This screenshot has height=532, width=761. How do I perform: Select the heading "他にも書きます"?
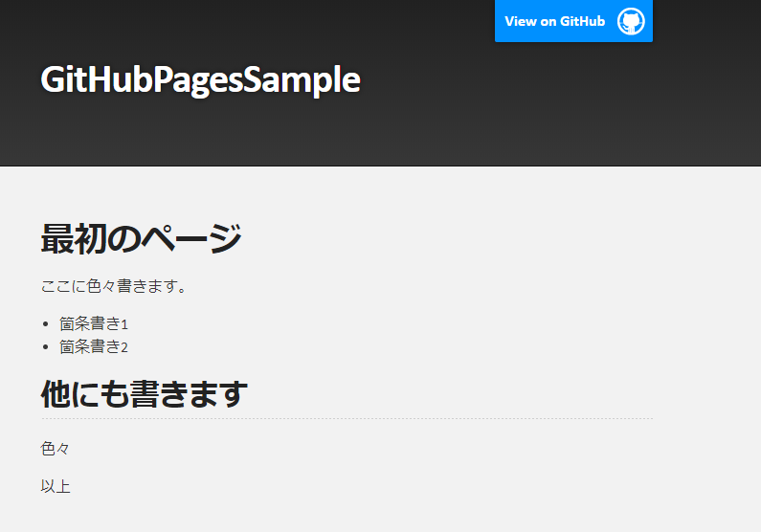click(x=145, y=394)
